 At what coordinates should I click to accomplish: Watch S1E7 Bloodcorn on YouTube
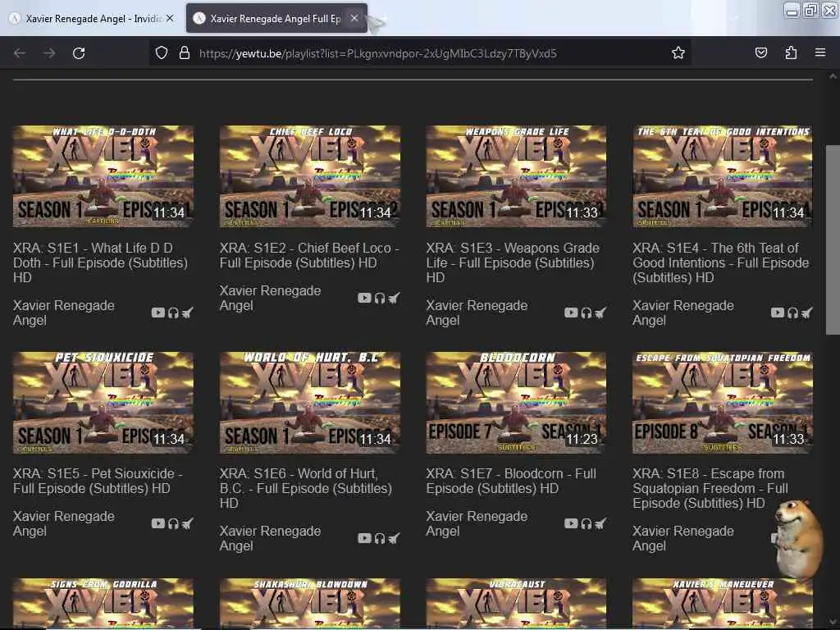coord(571,523)
